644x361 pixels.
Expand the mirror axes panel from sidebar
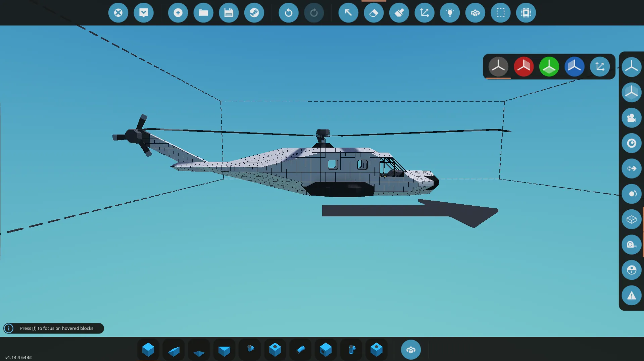631,66
